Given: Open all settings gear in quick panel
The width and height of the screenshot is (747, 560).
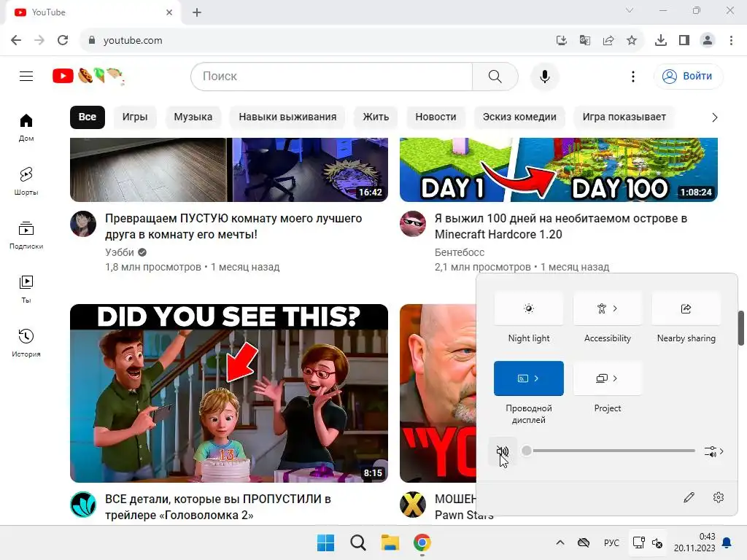Looking at the screenshot, I should 719,497.
